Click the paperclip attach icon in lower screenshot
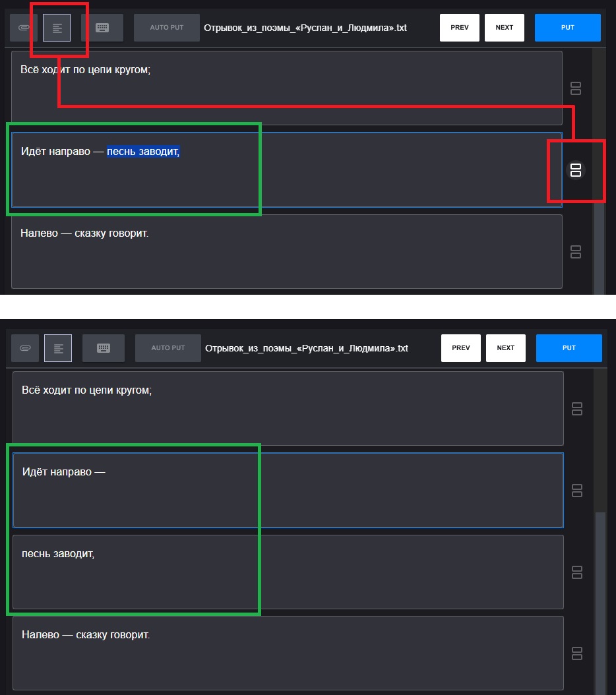The image size is (616, 695). pyautogui.click(x=25, y=348)
